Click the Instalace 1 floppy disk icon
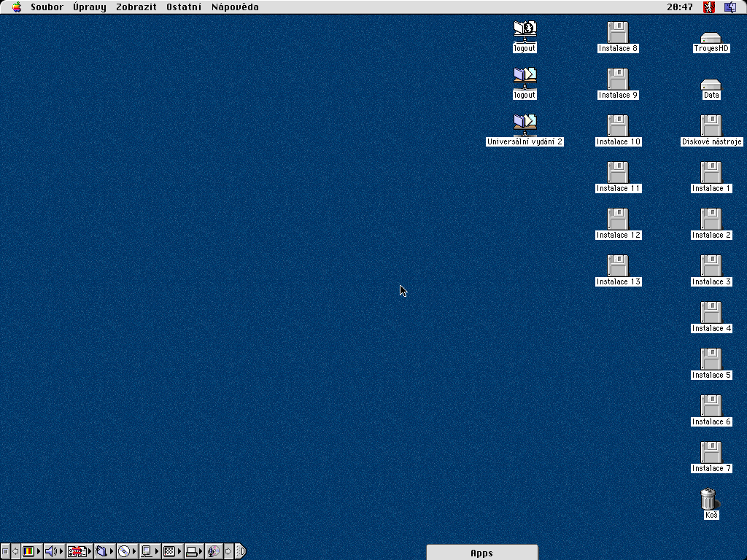747x560 pixels. [x=711, y=173]
